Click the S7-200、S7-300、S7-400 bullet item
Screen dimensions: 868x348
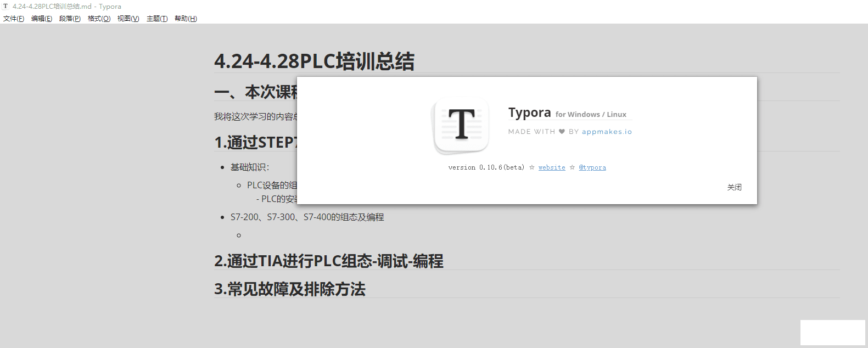pyautogui.click(x=307, y=217)
